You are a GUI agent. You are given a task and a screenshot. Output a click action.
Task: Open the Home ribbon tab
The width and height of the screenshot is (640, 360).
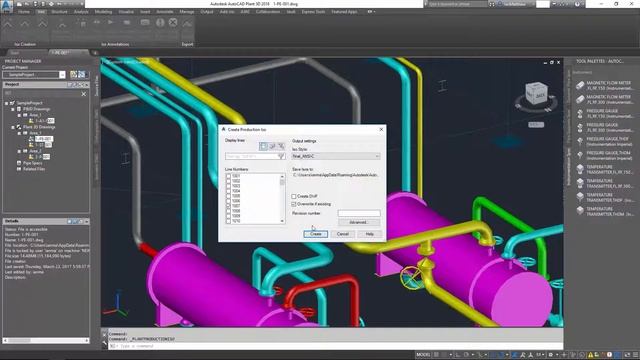point(24,12)
